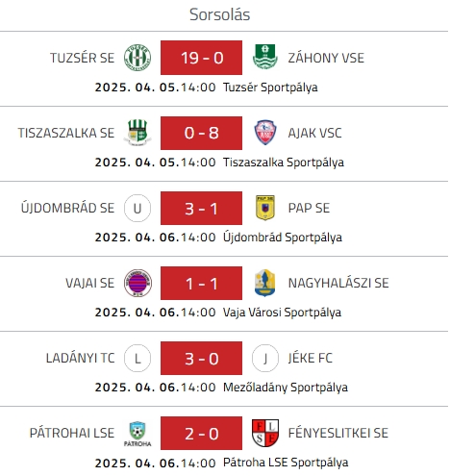Select the Ajak VSC shield logo
Image resolution: width=450 pixels, height=476 pixels.
tap(265, 133)
